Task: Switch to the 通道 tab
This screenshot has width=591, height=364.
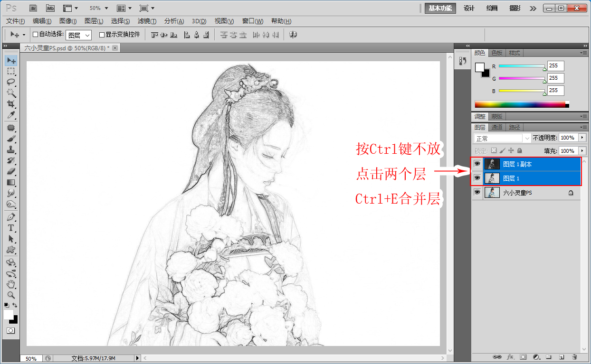Action: point(497,127)
